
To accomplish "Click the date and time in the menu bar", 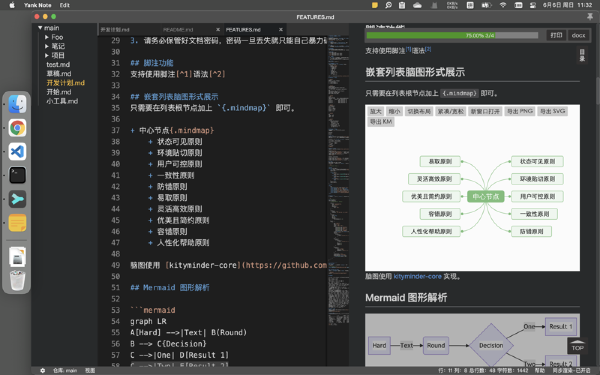I will (x=567, y=5).
